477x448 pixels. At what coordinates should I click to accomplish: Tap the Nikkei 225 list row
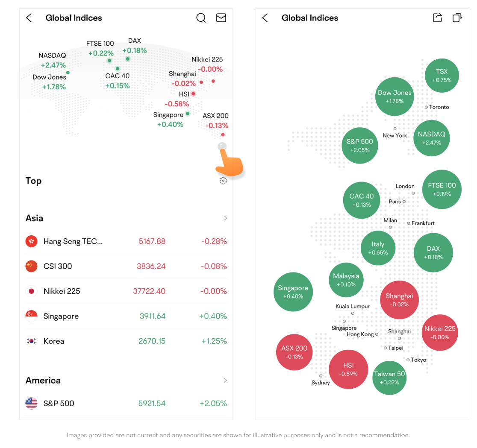click(x=126, y=291)
